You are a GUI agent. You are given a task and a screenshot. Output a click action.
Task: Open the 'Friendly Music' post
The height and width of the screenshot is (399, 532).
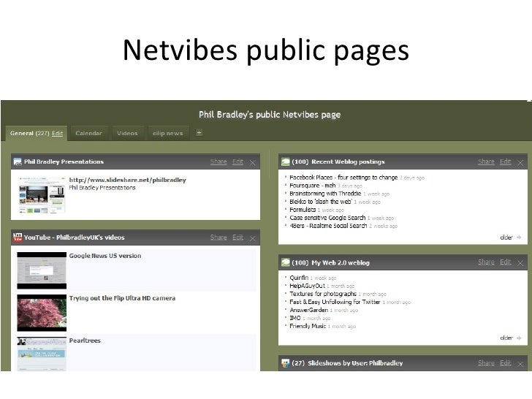(308, 327)
